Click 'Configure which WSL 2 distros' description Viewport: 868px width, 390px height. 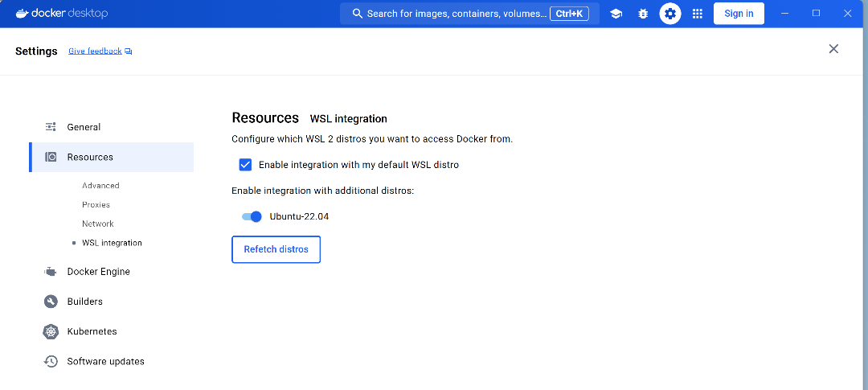click(x=372, y=139)
